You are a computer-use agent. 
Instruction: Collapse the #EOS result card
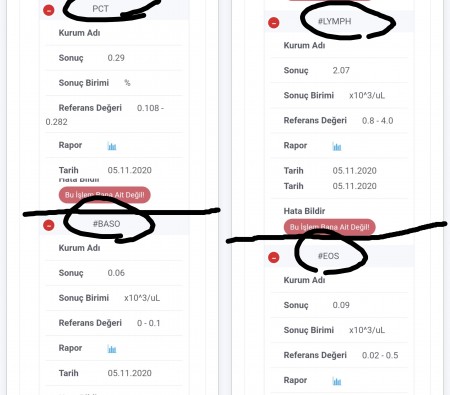(274, 257)
